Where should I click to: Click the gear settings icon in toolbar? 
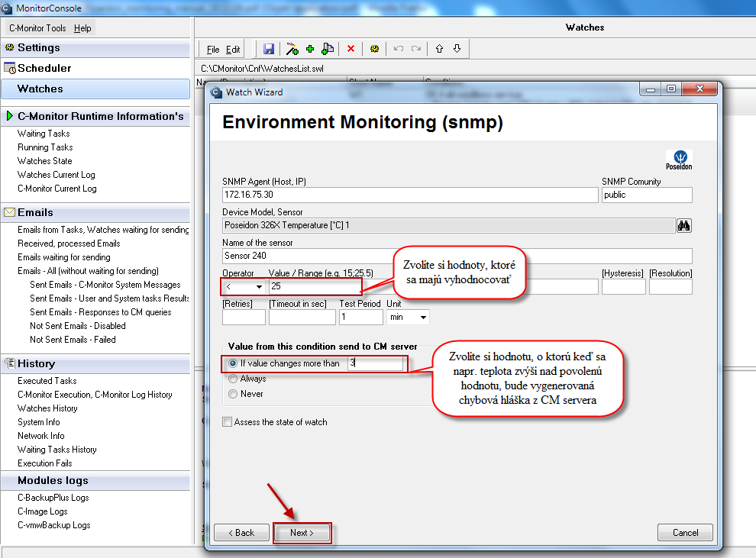[x=375, y=49]
